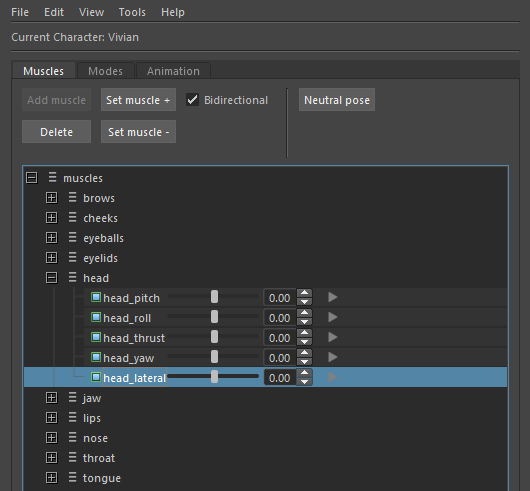This screenshot has height=491, width=530.
Task: Uncheck the Bidirectional checkbox
Action: [192, 100]
